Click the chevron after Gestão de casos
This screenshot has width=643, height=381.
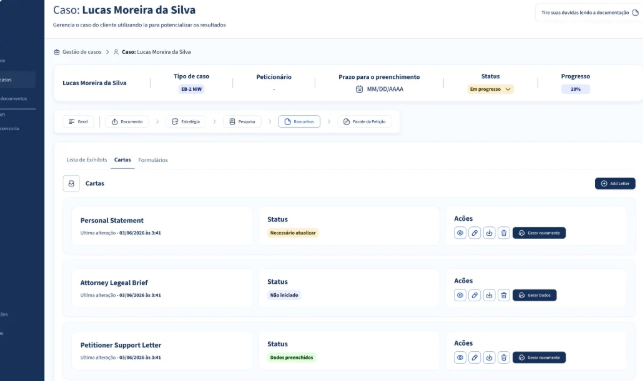(x=107, y=52)
